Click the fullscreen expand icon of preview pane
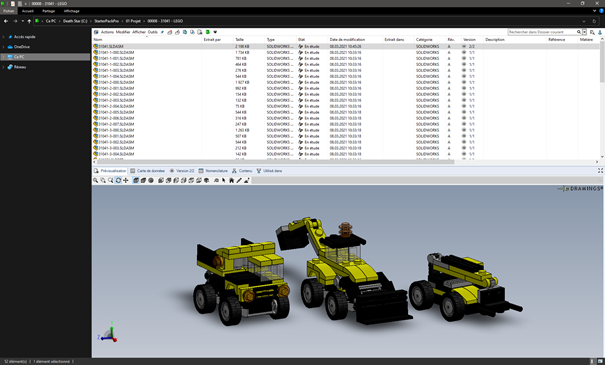The image size is (605, 365). click(x=600, y=171)
